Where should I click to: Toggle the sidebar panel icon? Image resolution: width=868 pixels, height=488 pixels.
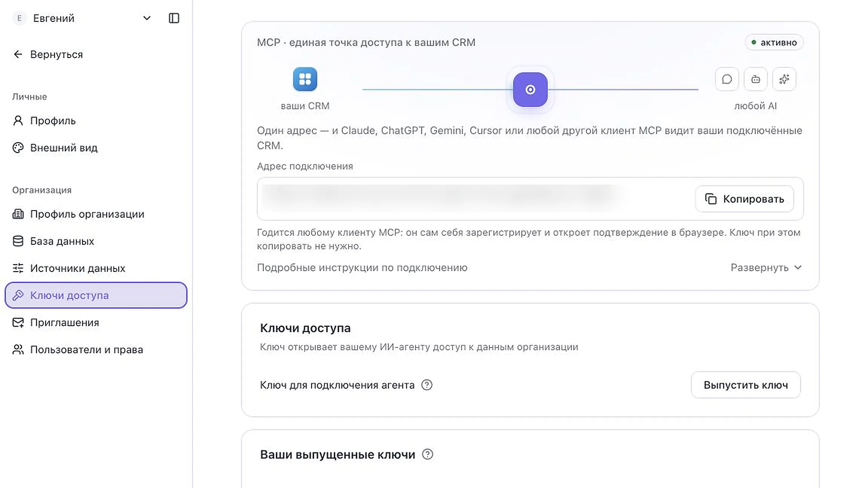pos(174,18)
